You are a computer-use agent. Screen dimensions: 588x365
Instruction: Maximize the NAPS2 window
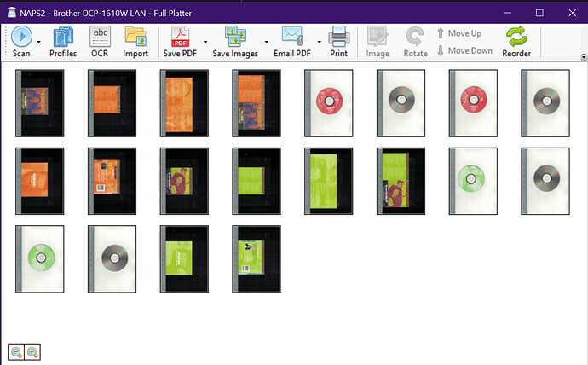pyautogui.click(x=539, y=13)
